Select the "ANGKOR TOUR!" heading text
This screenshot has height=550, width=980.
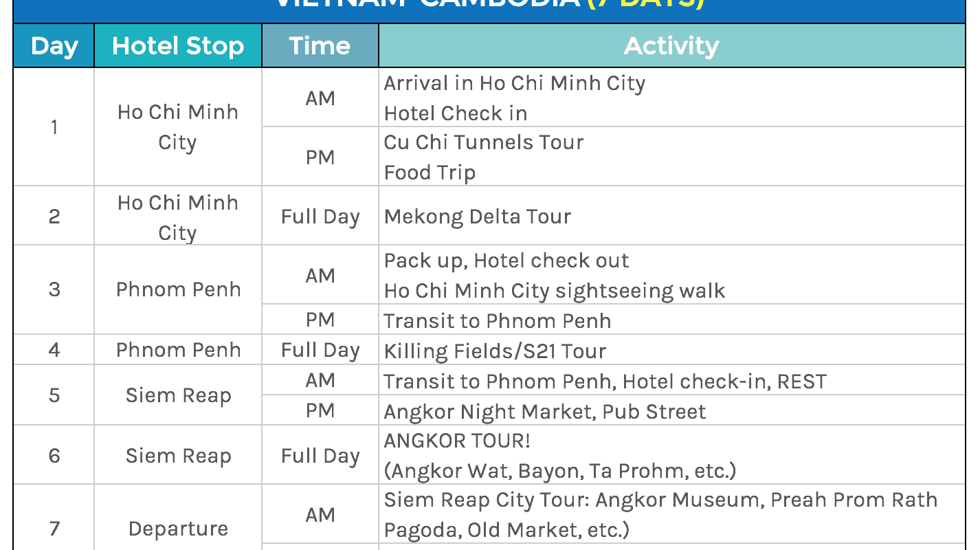coord(457,441)
